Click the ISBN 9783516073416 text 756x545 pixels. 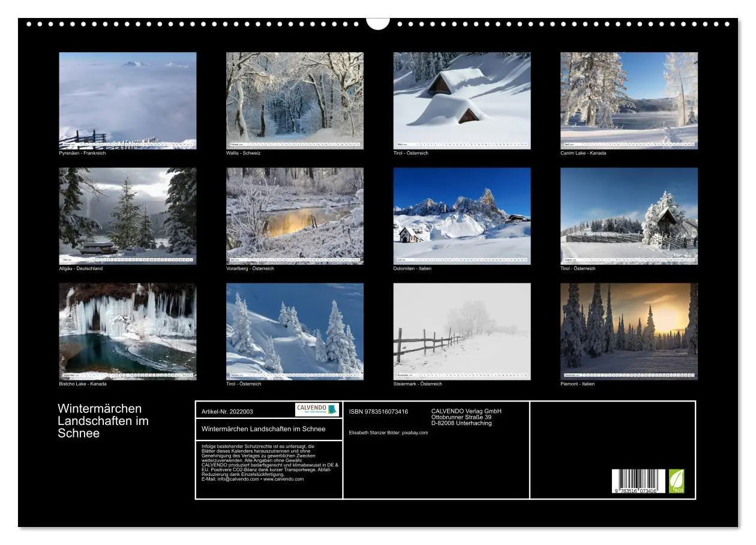click(379, 412)
